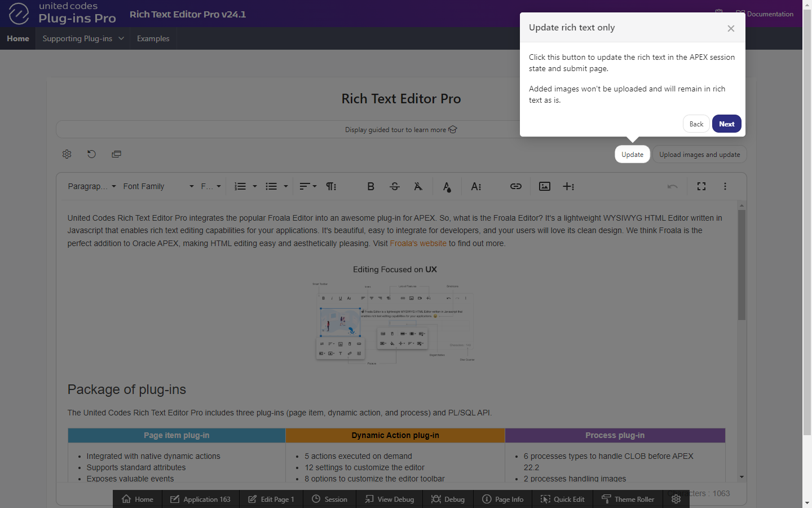Click the Editing Focused on UX caption
812x508 pixels.
395,269
